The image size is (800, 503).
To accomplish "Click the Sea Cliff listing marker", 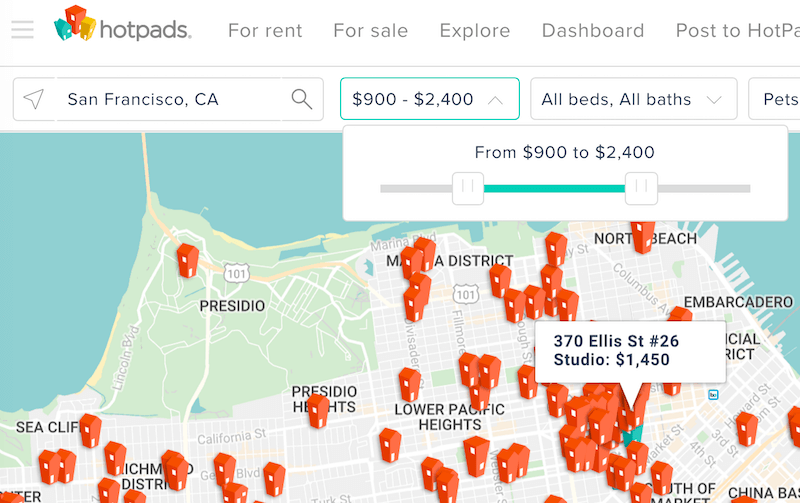I will tap(90, 431).
